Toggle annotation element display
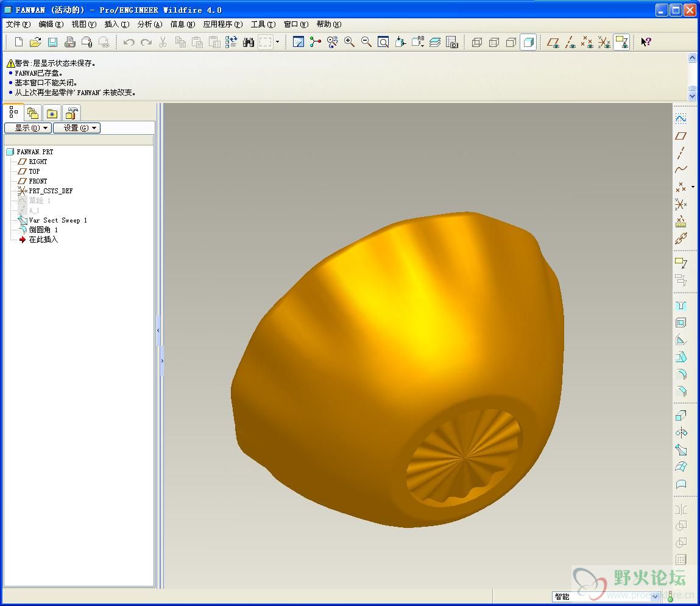Image resolution: width=700 pixels, height=606 pixels. [x=621, y=42]
